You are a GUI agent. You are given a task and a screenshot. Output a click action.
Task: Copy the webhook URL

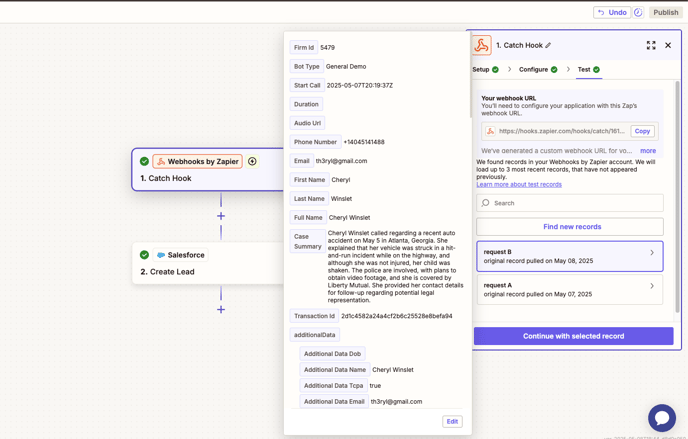642,131
